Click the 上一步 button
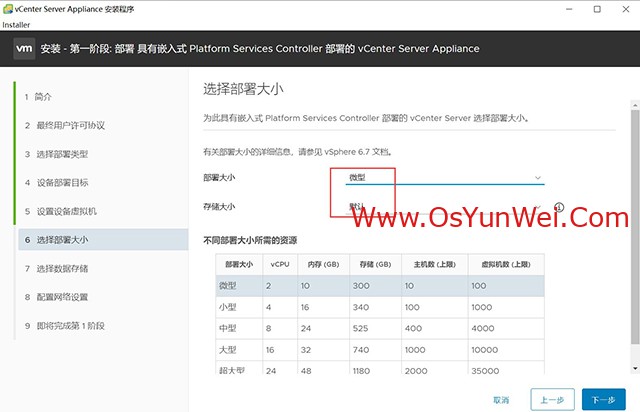640x412 pixels. click(552, 399)
